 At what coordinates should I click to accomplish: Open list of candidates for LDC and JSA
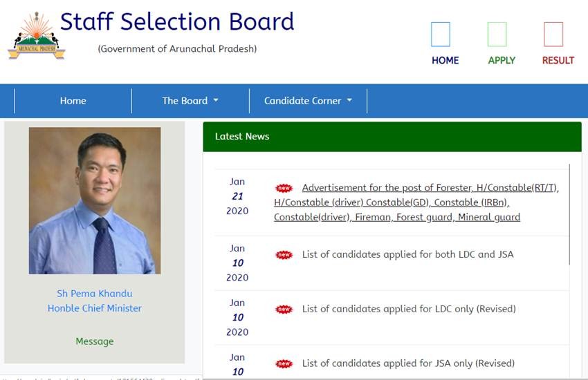click(x=407, y=254)
